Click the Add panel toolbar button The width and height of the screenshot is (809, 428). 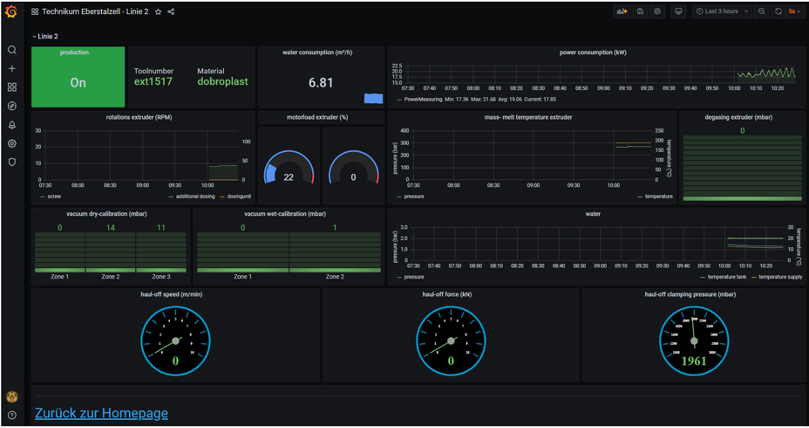pyautogui.click(x=622, y=12)
